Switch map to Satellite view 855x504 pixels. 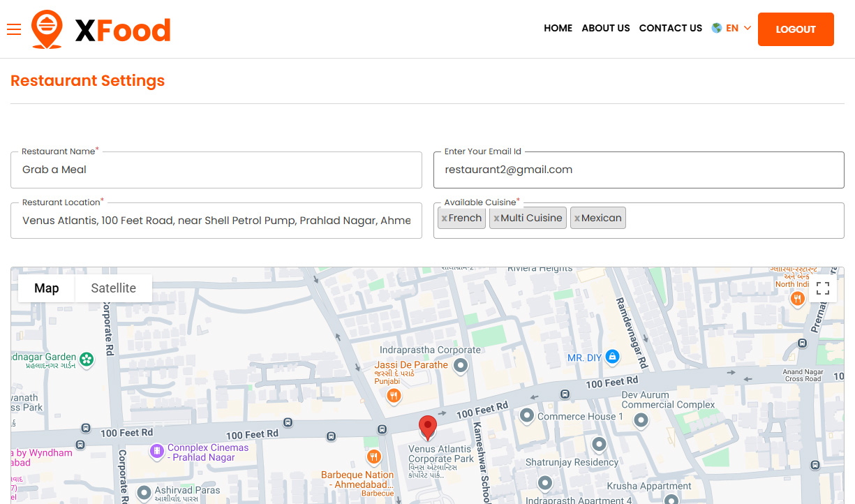[113, 288]
